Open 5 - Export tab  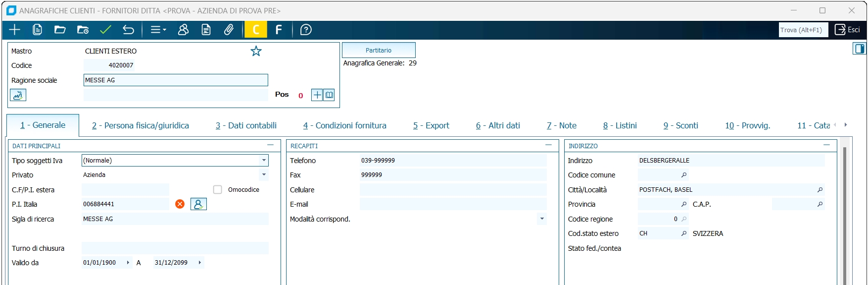click(431, 126)
